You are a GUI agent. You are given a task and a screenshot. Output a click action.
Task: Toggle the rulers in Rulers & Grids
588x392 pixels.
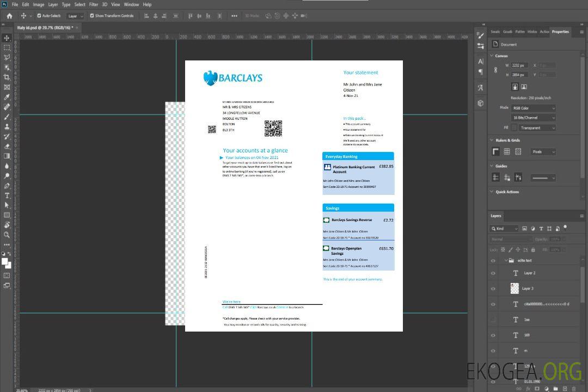point(496,151)
